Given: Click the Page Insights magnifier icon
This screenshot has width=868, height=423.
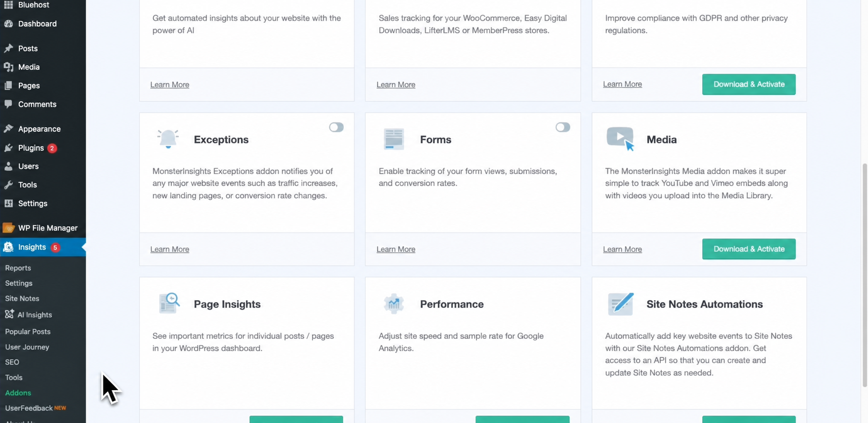Looking at the screenshot, I should tap(169, 304).
